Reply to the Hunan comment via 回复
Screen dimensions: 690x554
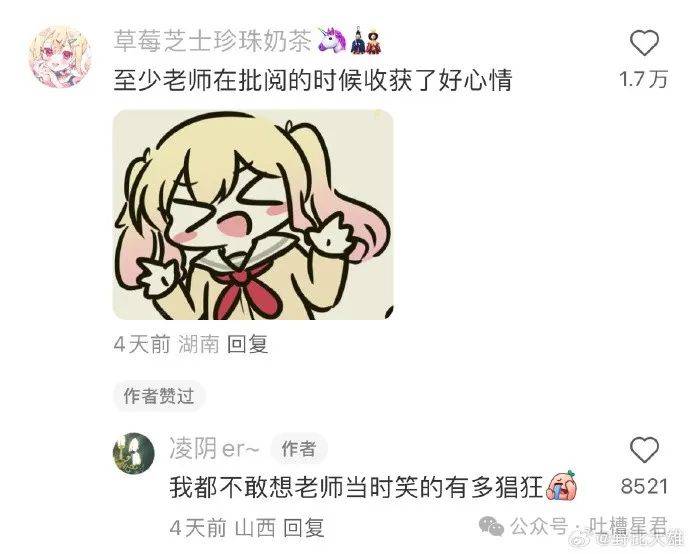pos(248,344)
